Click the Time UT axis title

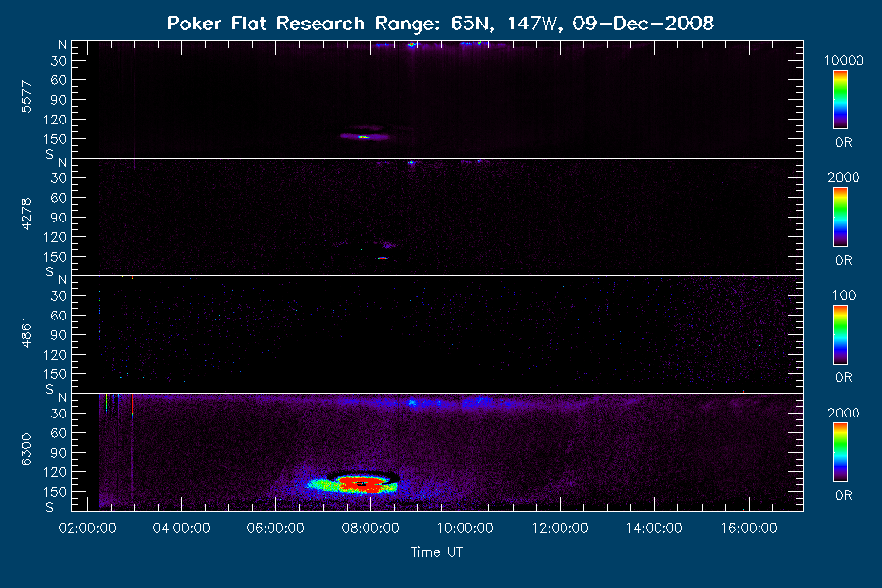pyautogui.click(x=436, y=552)
